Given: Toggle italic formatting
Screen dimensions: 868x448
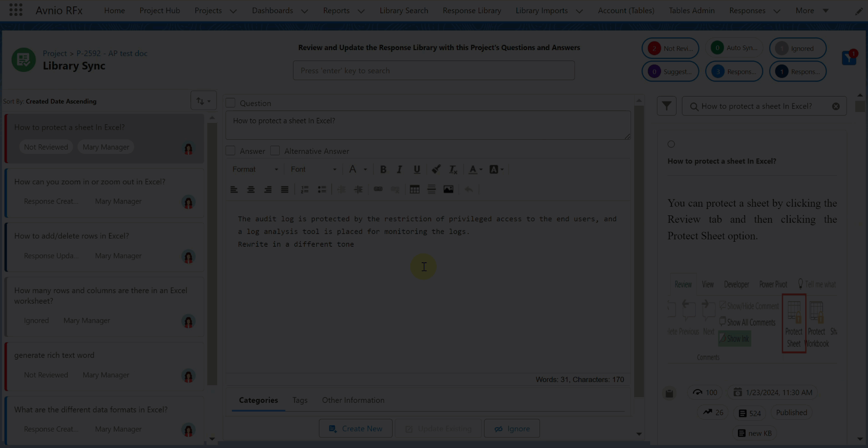Looking at the screenshot, I should click(399, 169).
